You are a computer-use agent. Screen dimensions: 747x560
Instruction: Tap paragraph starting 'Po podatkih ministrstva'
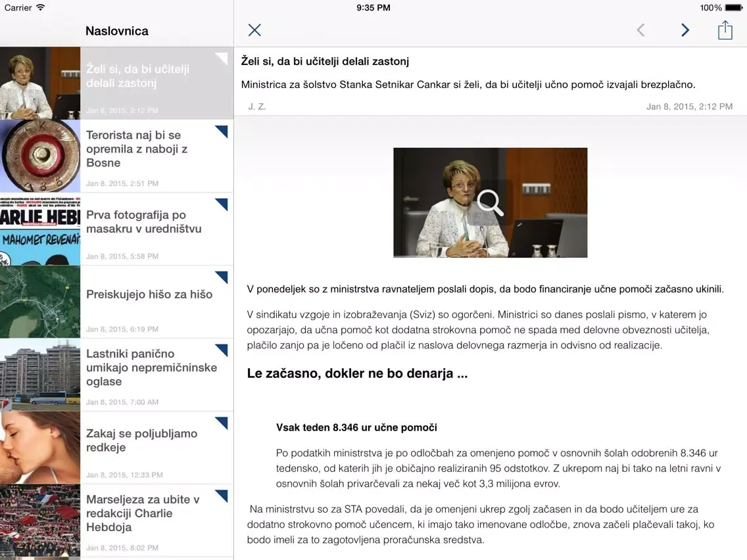pyautogui.click(x=498, y=468)
